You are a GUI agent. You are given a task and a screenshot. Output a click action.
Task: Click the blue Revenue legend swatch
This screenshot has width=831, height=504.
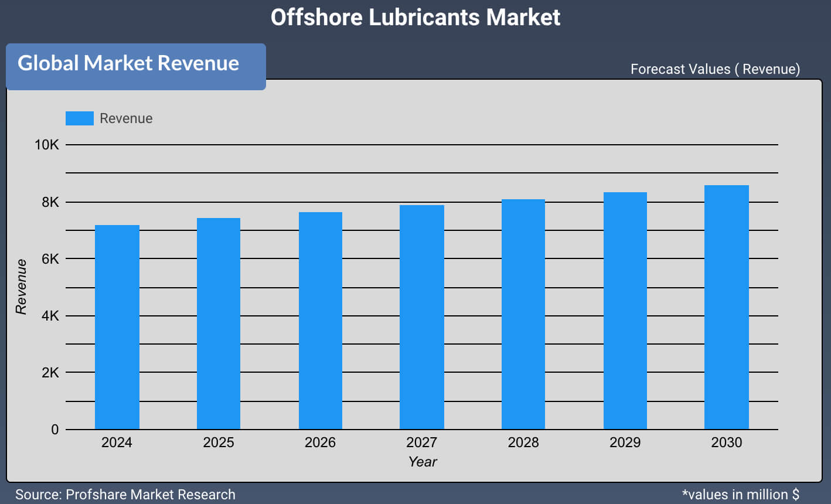coord(80,118)
